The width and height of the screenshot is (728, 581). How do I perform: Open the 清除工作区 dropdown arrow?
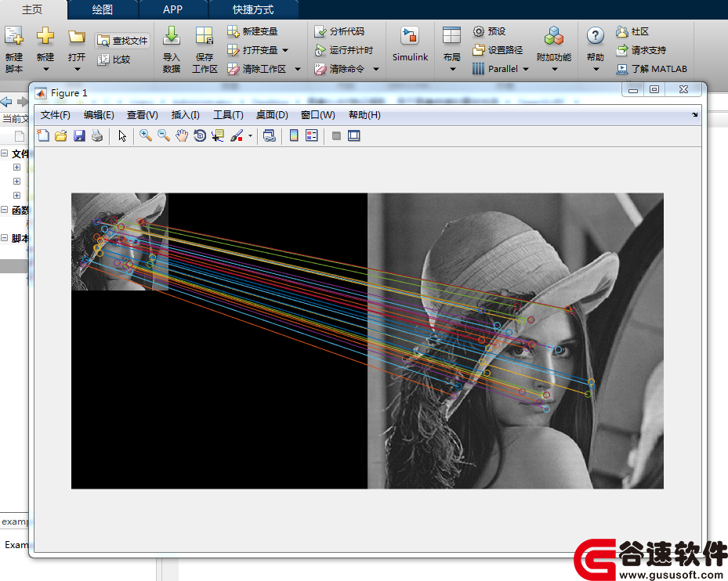pos(298,69)
